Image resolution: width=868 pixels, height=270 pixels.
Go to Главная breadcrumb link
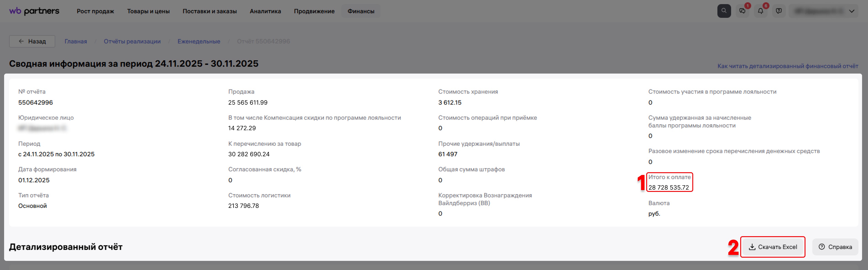tap(76, 41)
